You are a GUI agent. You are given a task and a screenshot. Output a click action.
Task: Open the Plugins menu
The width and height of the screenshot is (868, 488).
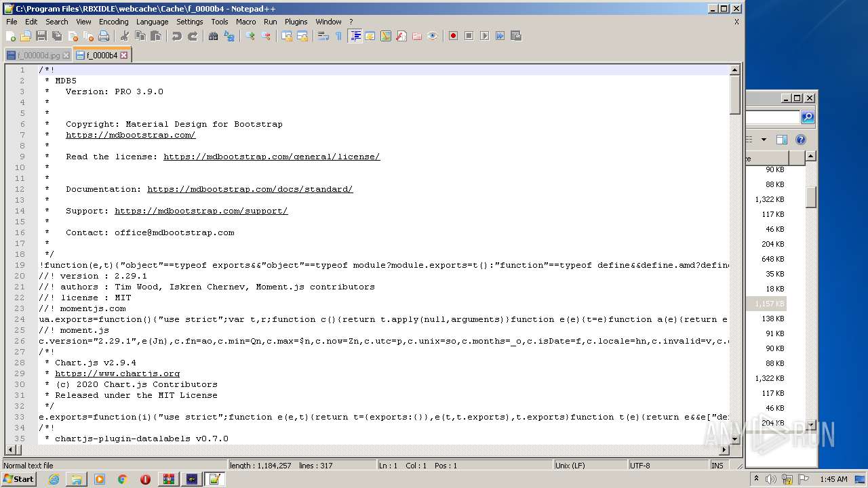click(296, 22)
